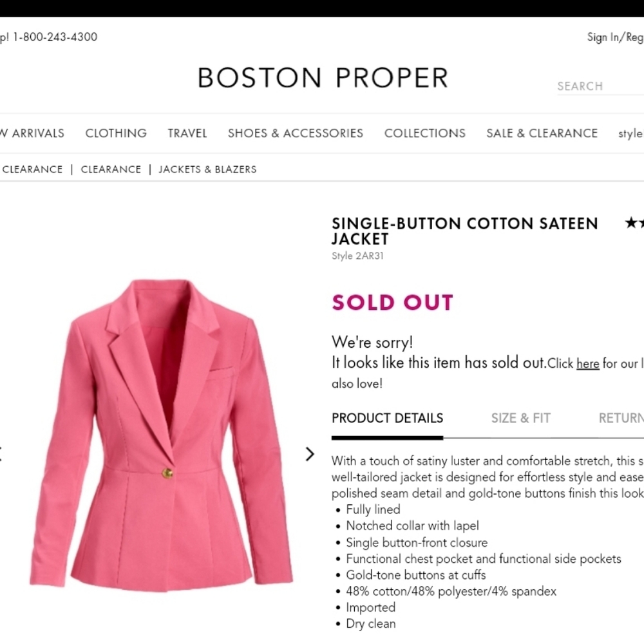Select the PRODUCT DETAILS tab
The height and width of the screenshot is (644, 644).
pyautogui.click(x=387, y=418)
